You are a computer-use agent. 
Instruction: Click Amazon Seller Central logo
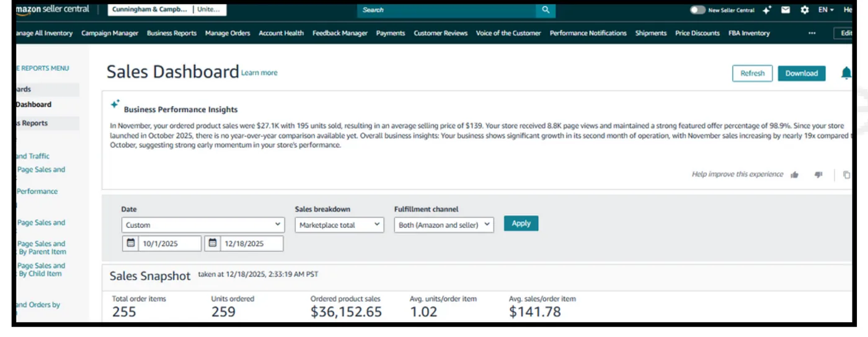tap(52, 9)
